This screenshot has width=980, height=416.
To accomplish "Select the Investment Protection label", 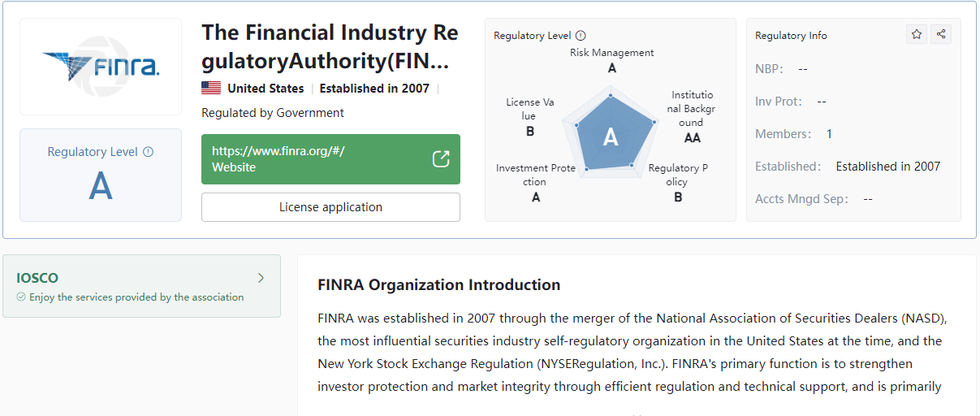I will pos(536,182).
